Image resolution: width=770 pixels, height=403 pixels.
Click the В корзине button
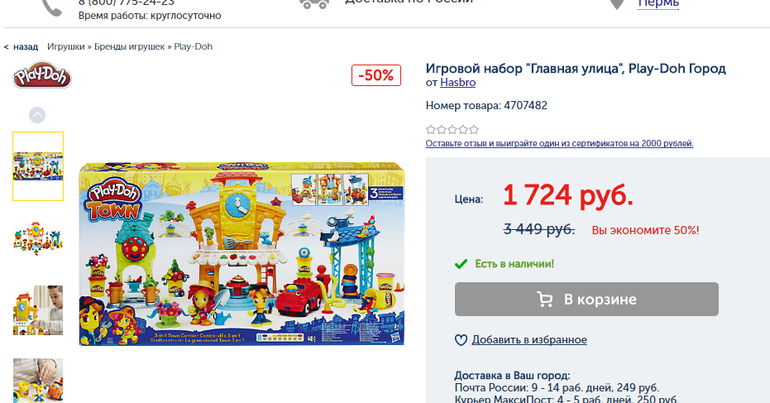[x=586, y=299]
